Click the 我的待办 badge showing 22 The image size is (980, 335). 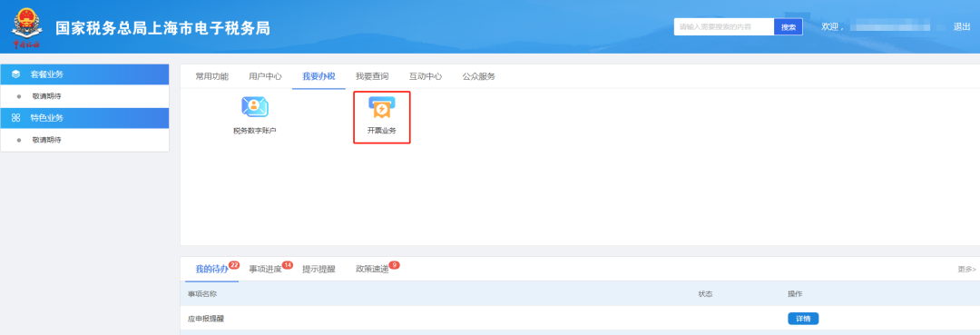(x=234, y=265)
